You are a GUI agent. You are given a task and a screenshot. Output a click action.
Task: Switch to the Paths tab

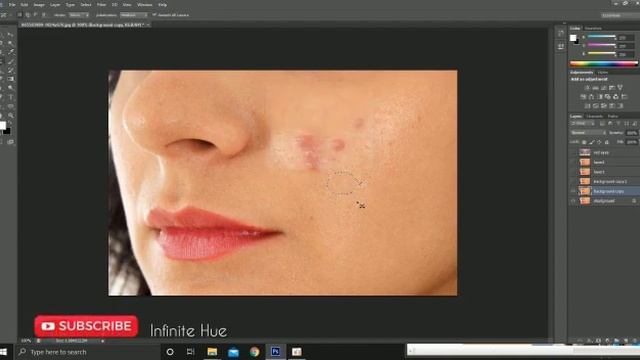click(613, 116)
